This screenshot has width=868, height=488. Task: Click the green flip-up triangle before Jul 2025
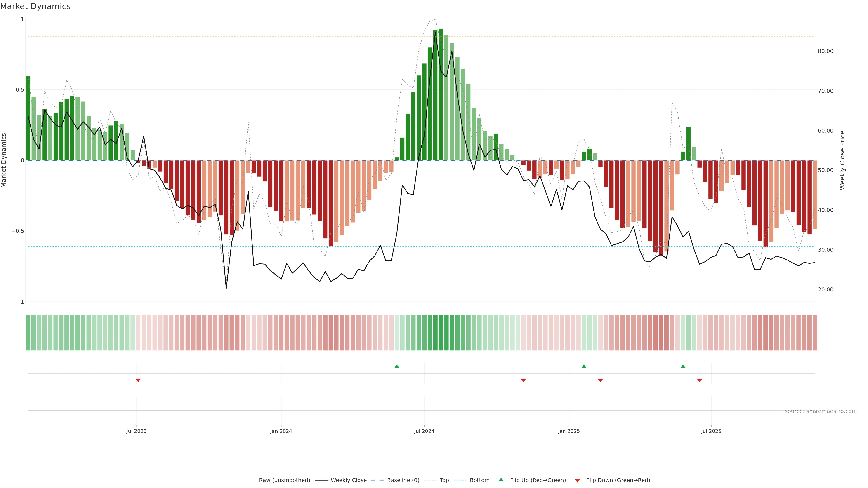(683, 366)
